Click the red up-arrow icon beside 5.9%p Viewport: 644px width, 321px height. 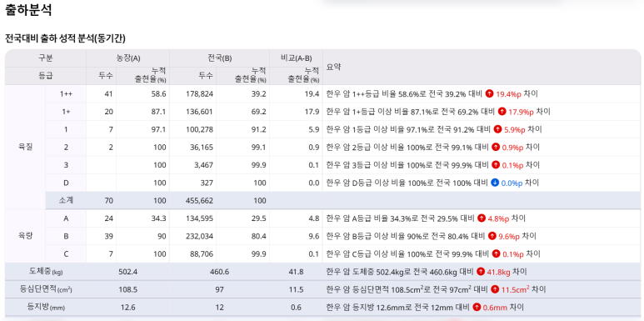pos(497,129)
